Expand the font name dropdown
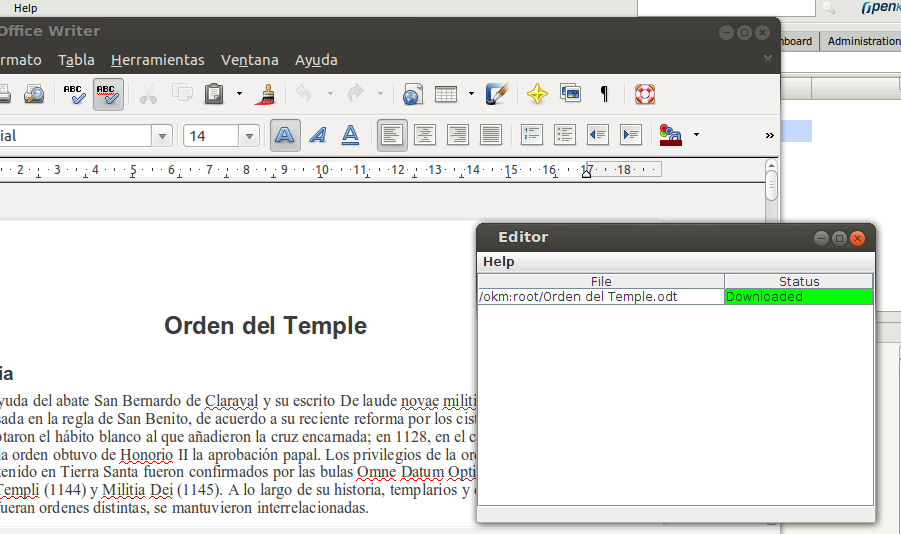 click(x=162, y=136)
